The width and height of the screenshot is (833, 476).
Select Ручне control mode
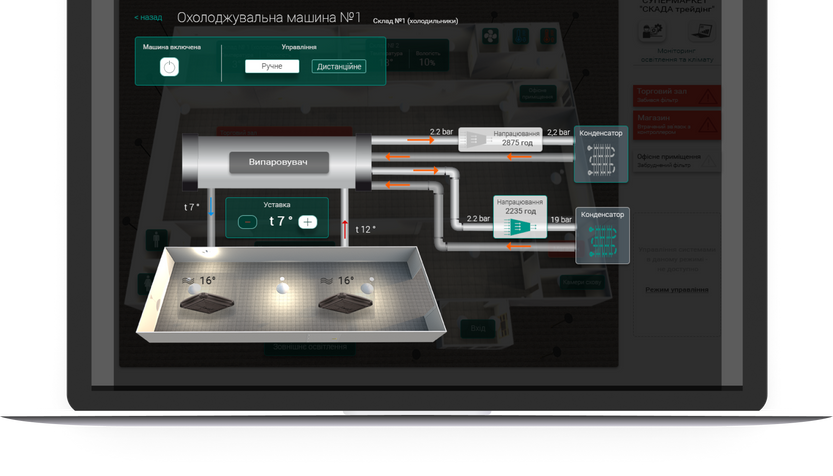pos(272,66)
